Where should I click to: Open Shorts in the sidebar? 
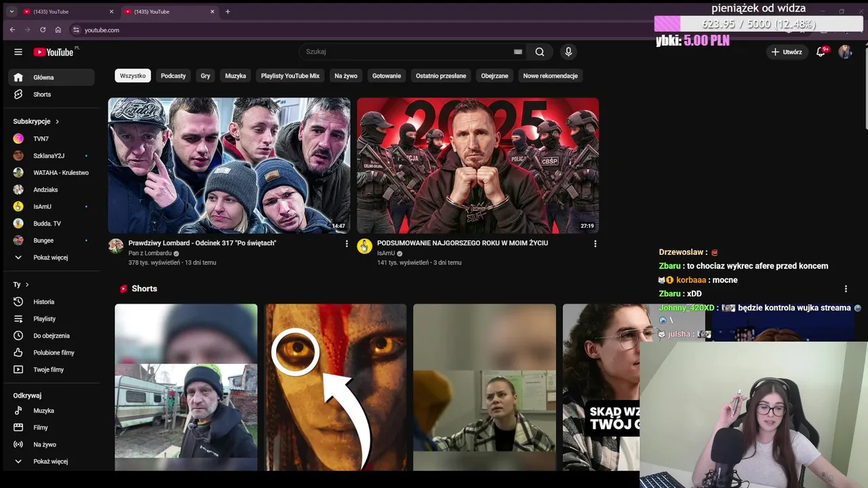[x=52, y=94]
